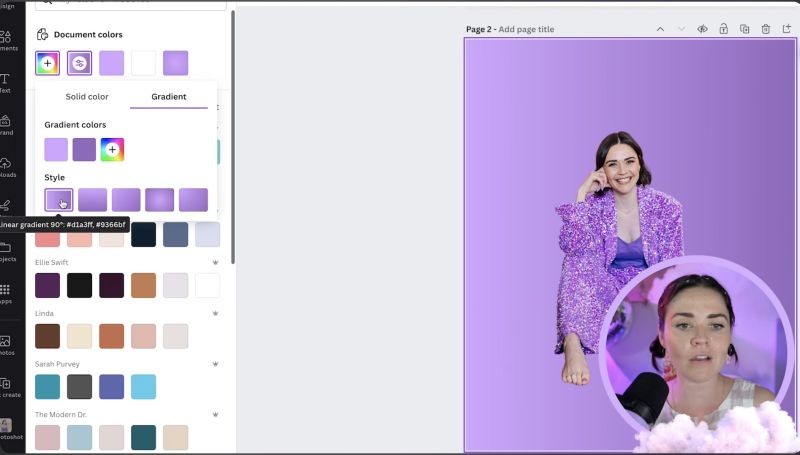Choose navy swatch above Ellie Swift
Image resolution: width=800 pixels, height=455 pixels.
point(143,235)
